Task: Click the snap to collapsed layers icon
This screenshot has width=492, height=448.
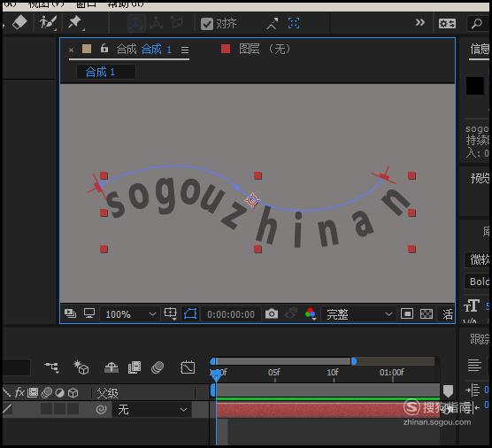Action: click(x=294, y=23)
